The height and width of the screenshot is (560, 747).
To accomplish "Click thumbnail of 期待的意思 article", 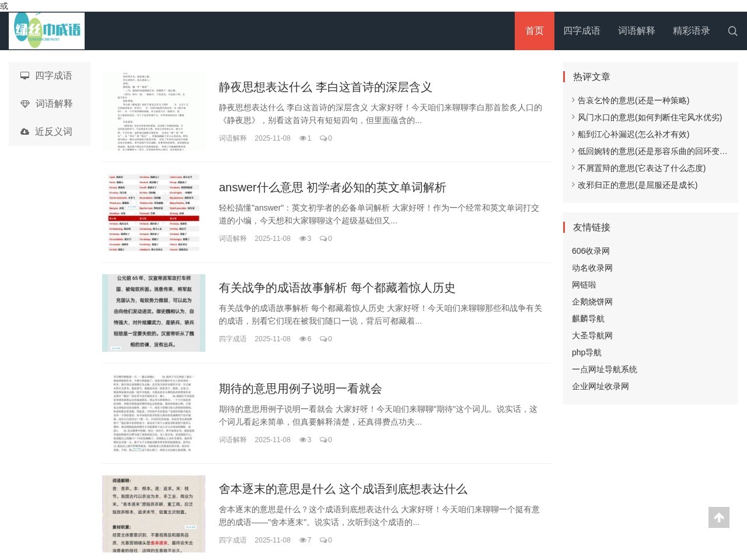I will point(153,414).
